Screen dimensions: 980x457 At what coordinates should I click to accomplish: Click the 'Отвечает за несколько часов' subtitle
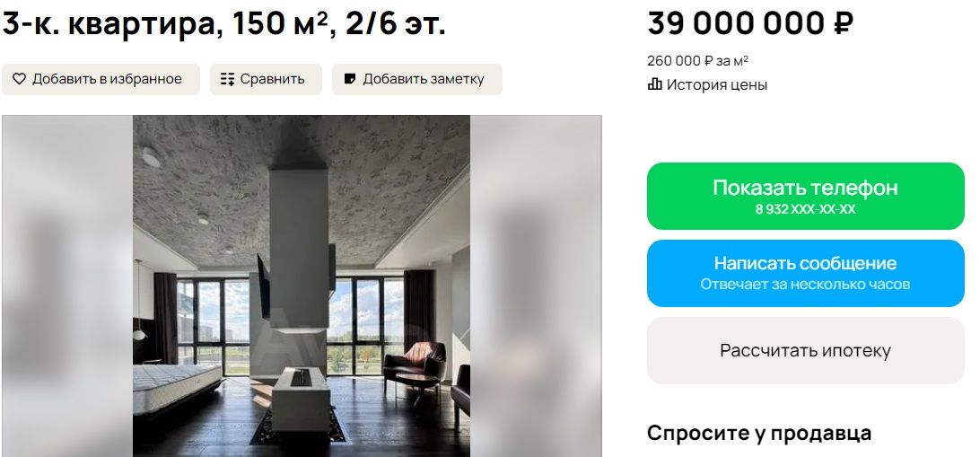[x=805, y=285]
